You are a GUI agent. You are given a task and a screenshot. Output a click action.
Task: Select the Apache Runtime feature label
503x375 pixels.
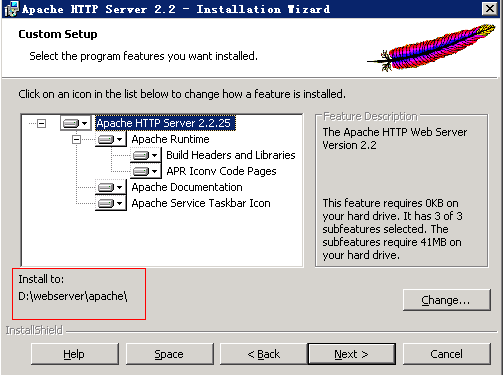tap(170, 139)
